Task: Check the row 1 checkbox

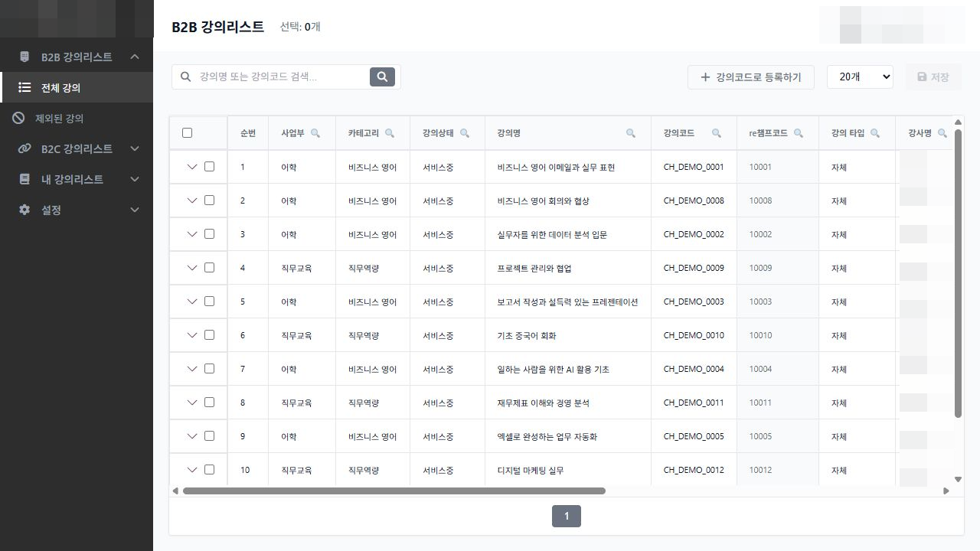Action: (x=209, y=167)
